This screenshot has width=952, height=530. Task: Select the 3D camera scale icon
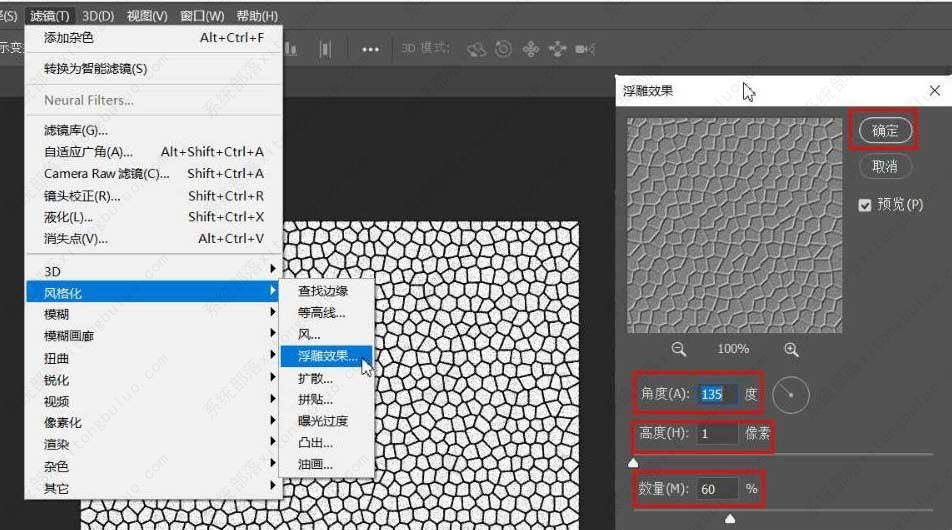[585, 48]
